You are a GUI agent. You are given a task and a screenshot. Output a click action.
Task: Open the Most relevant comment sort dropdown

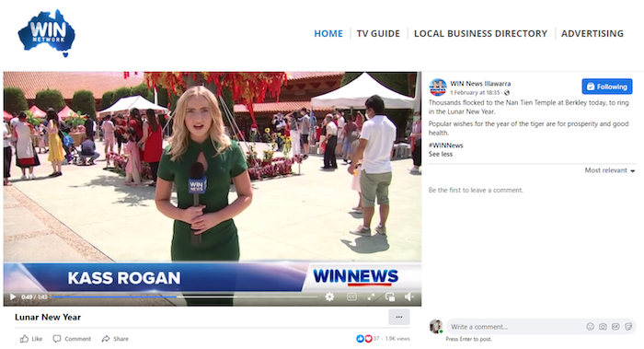610,170
